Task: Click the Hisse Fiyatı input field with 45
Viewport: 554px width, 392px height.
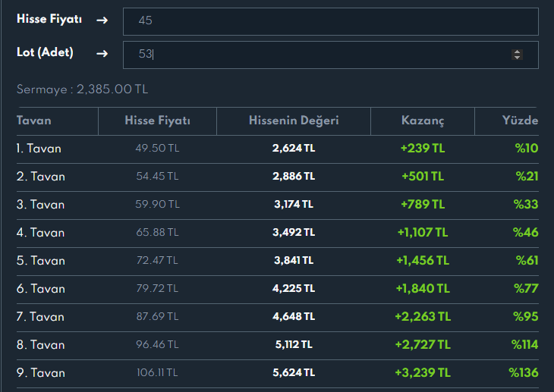Action: coord(331,21)
